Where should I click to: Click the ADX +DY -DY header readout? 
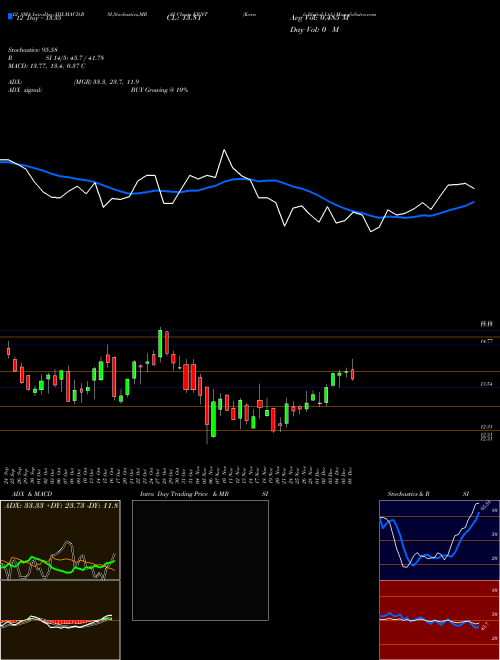pos(61,505)
